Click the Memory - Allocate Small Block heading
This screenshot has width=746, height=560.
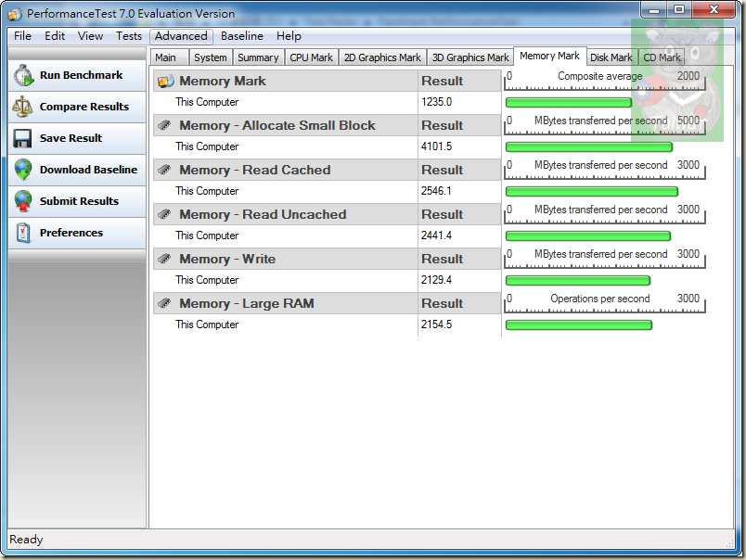click(277, 125)
